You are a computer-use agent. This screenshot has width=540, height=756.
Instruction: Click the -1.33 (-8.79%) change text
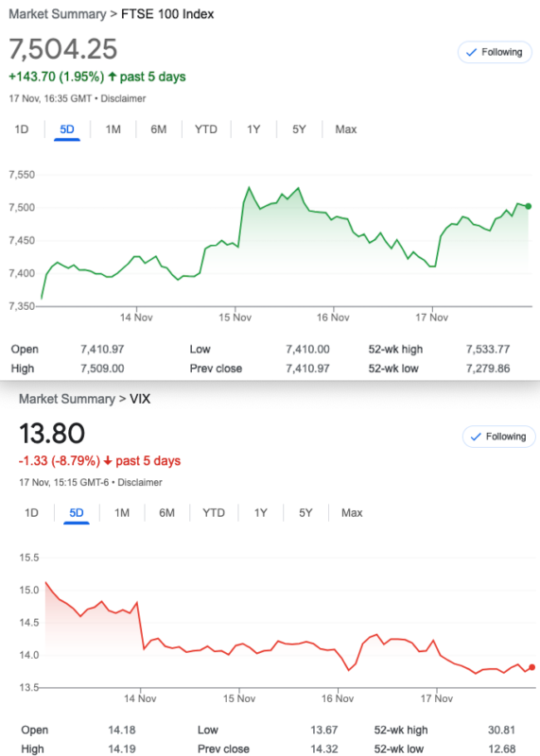click(x=60, y=460)
